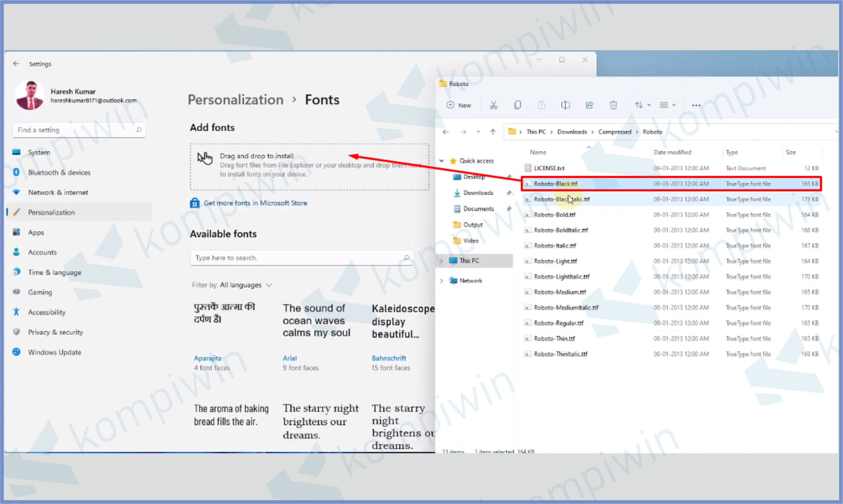
Task: Click Downloads in the address breadcrumb
Action: coord(572,132)
